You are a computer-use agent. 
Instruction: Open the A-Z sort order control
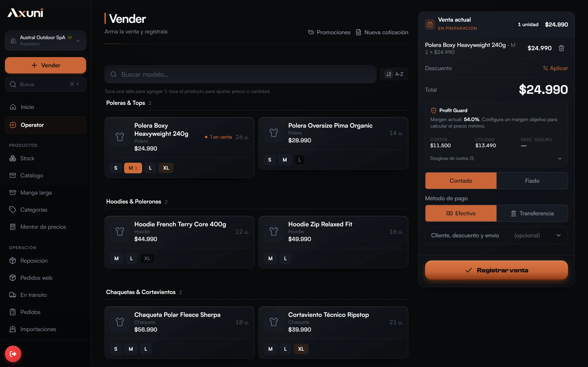coord(394,74)
